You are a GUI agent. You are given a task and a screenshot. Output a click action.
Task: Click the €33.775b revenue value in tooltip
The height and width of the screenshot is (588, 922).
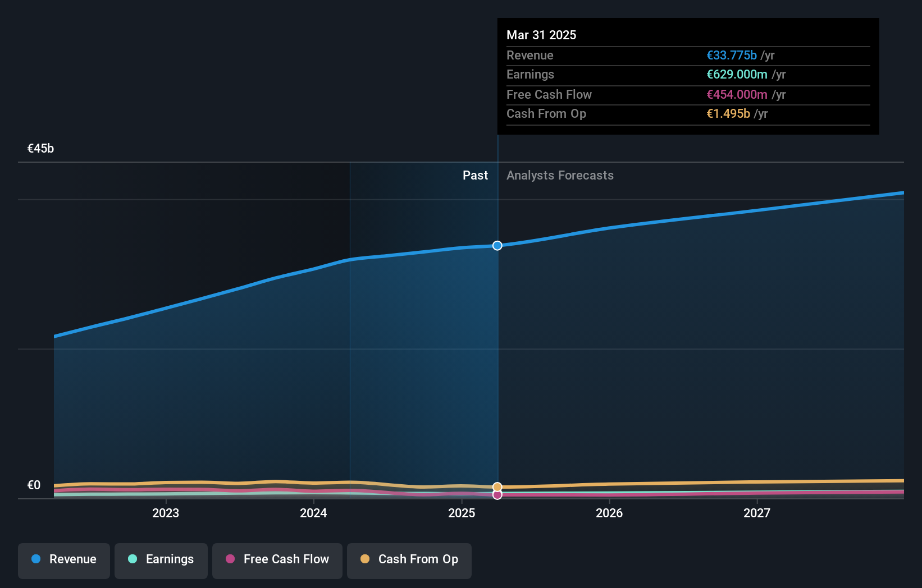pyautogui.click(x=731, y=56)
